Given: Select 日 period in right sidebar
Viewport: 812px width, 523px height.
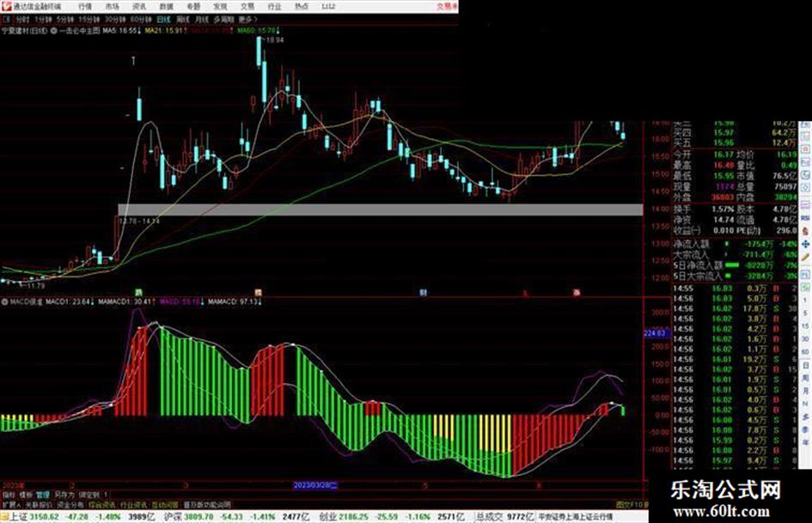Looking at the screenshot, I should click(x=805, y=365).
